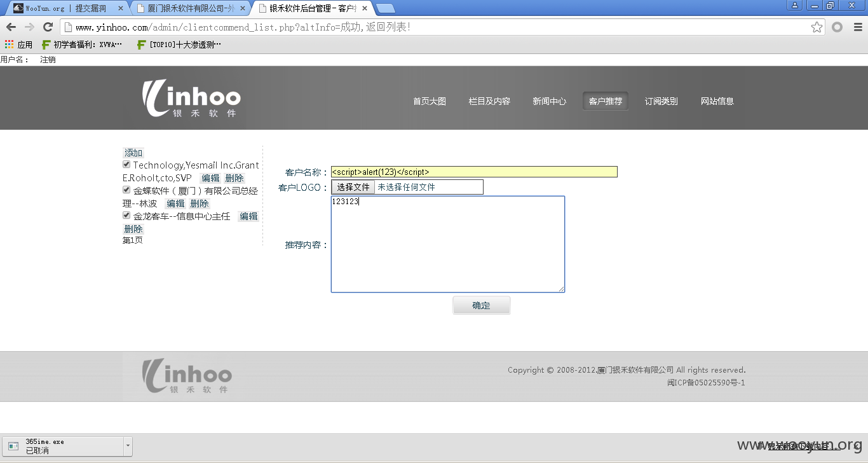Open the 新闻中心 menu item
This screenshot has height=463, width=868.
point(550,101)
